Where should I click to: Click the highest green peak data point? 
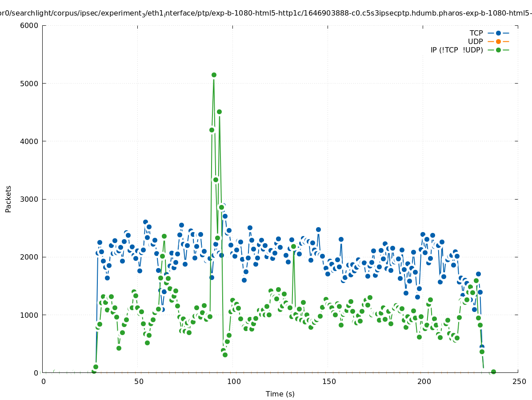[214, 75]
